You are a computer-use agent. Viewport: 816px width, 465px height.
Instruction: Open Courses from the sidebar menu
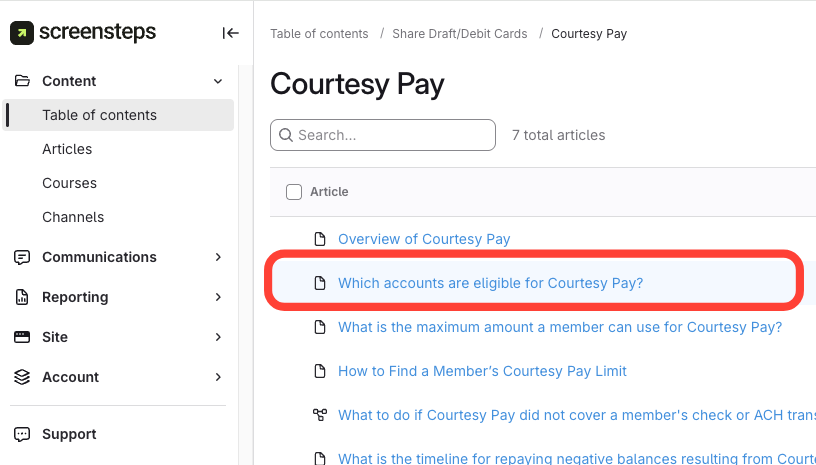coord(69,183)
